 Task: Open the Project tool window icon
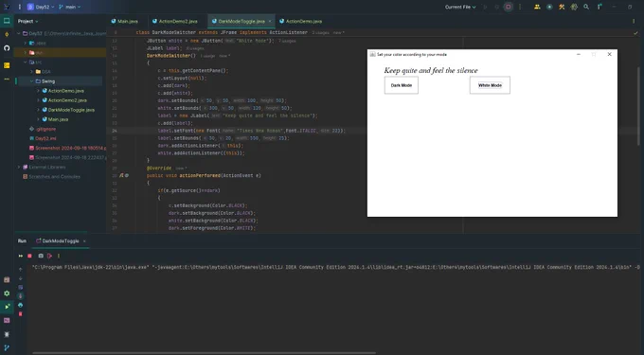coord(7,21)
